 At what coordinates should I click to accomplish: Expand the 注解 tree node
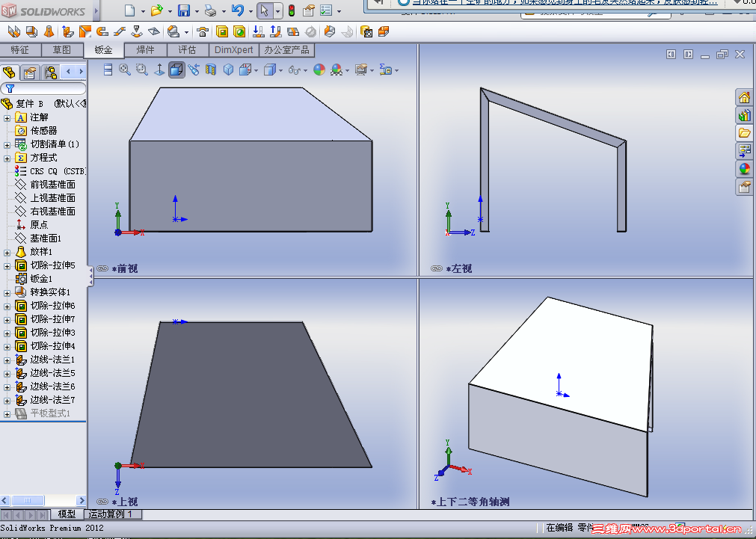[x=7, y=117]
